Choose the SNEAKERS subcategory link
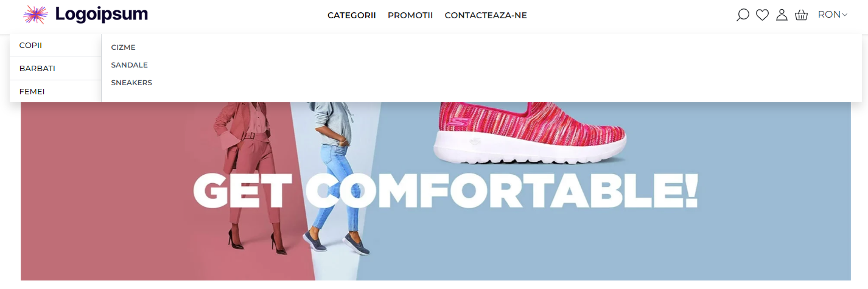 click(131, 83)
